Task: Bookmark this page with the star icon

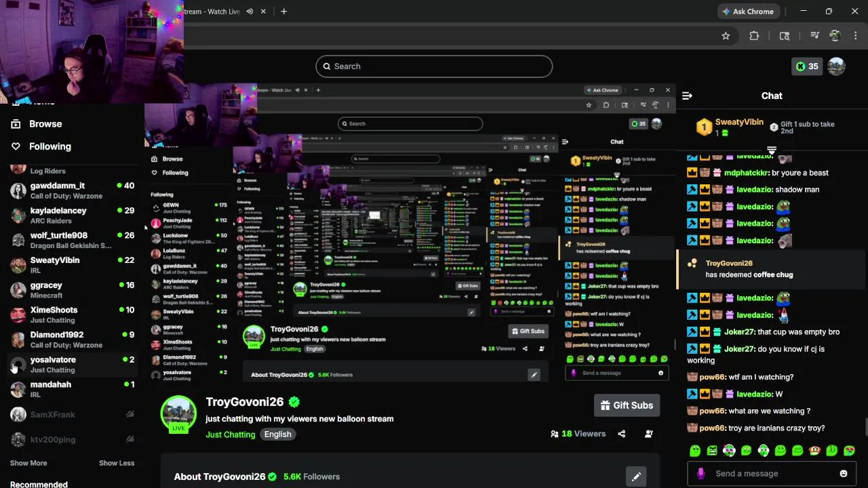Action: (x=726, y=36)
